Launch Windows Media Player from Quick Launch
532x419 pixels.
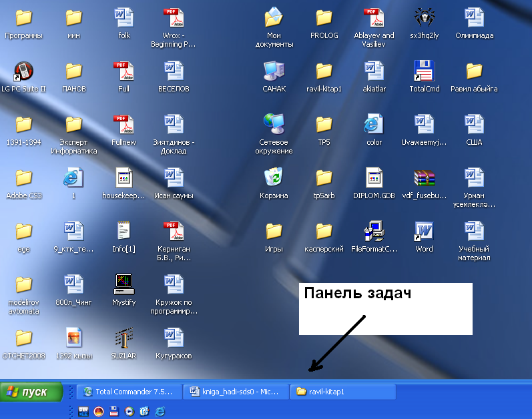(129, 412)
